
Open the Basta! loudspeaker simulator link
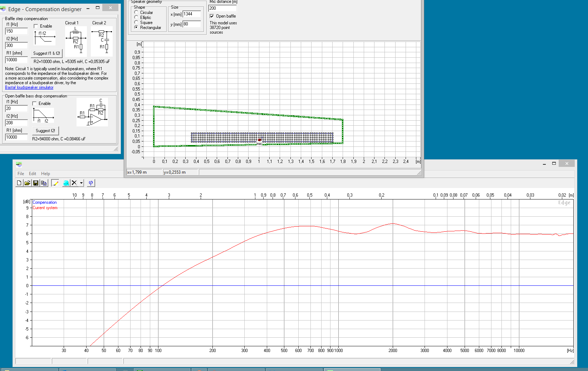point(29,87)
